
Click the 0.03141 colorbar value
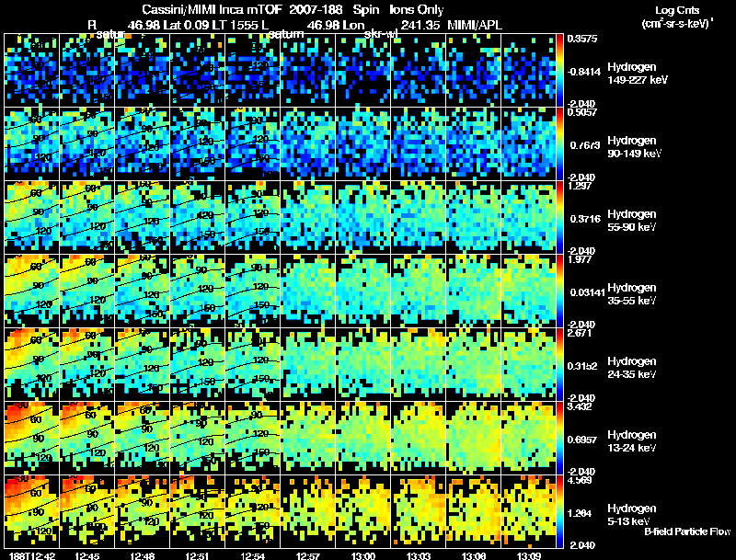point(588,292)
